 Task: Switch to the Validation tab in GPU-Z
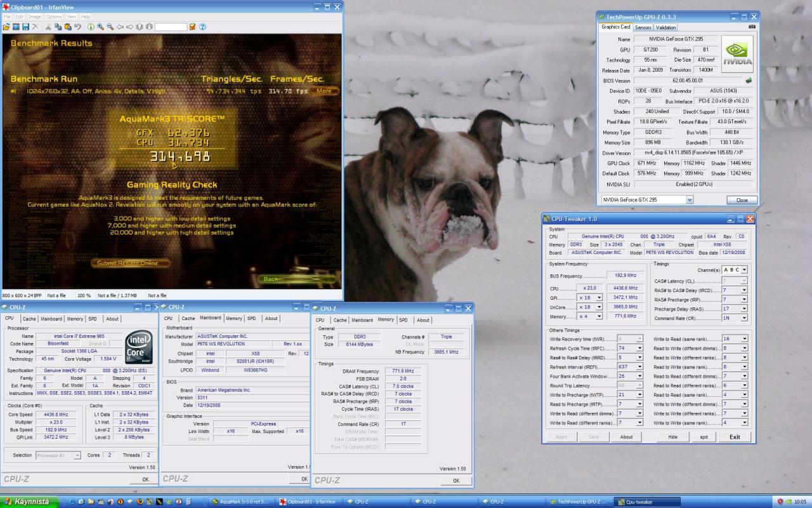pos(665,27)
